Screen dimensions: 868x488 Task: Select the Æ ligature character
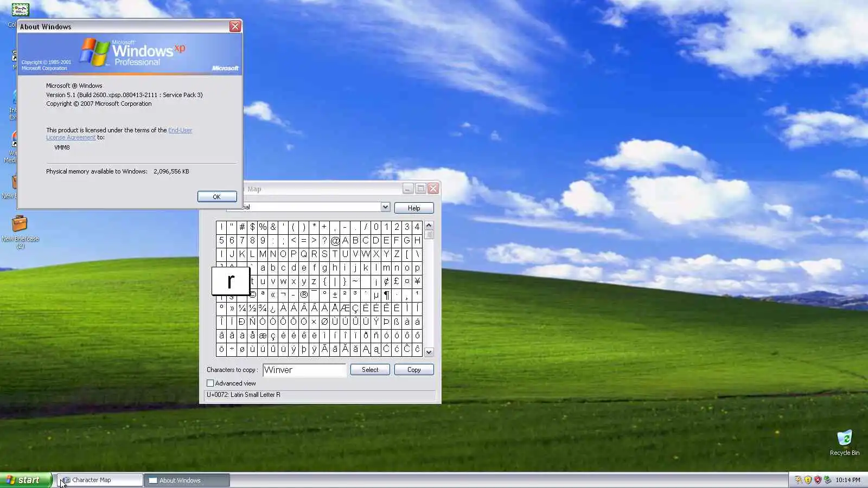click(x=345, y=308)
